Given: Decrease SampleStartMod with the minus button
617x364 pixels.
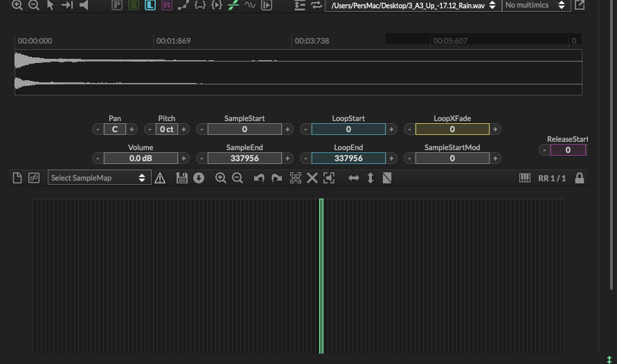Looking at the screenshot, I should 409,158.
